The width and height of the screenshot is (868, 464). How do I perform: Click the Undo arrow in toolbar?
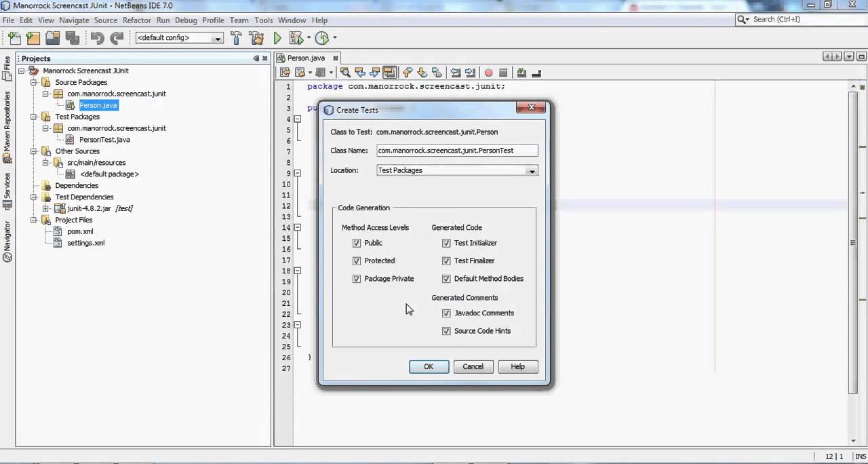(97, 39)
